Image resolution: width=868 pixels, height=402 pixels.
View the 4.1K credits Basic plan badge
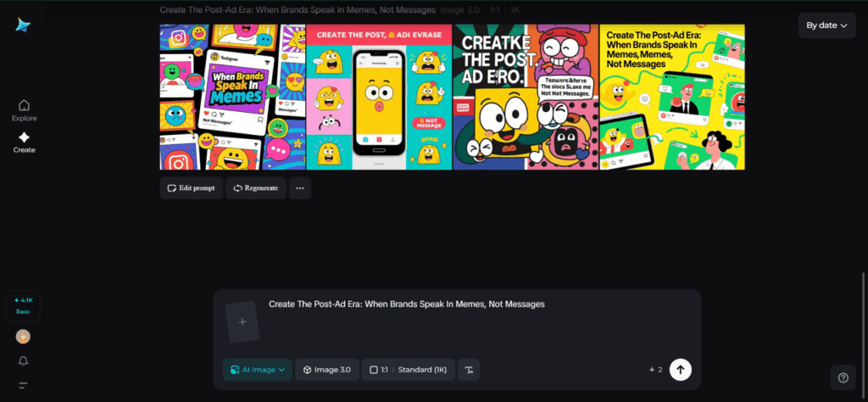coord(23,305)
